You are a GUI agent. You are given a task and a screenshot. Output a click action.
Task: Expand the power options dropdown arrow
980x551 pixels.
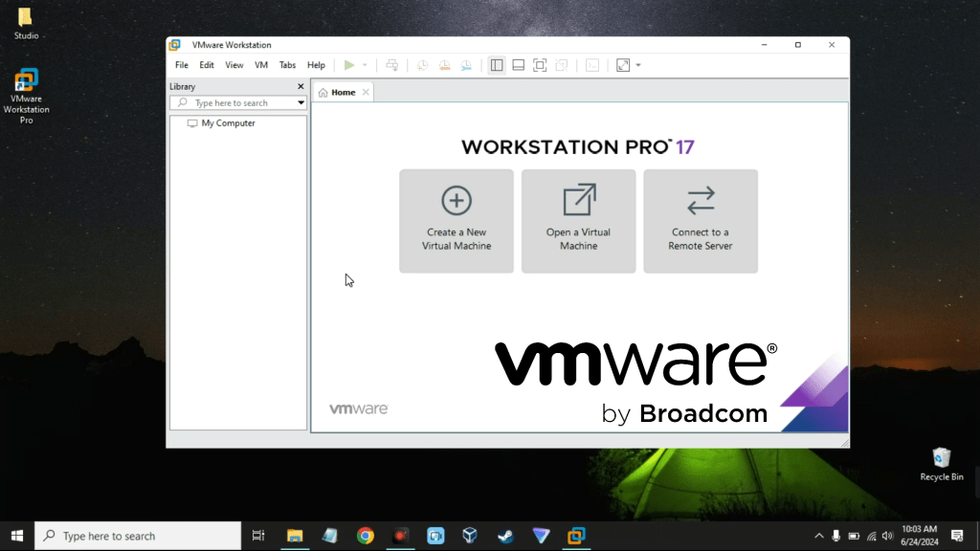coord(365,65)
